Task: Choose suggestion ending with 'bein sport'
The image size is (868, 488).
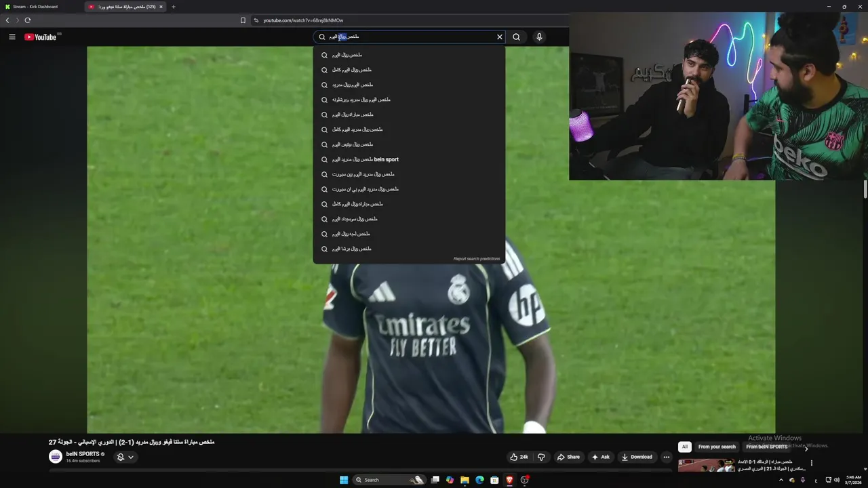Action: [409, 159]
